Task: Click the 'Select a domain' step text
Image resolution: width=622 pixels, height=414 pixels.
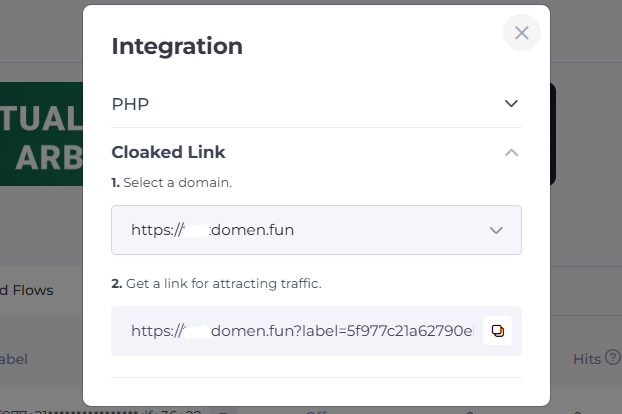Action: point(179,183)
